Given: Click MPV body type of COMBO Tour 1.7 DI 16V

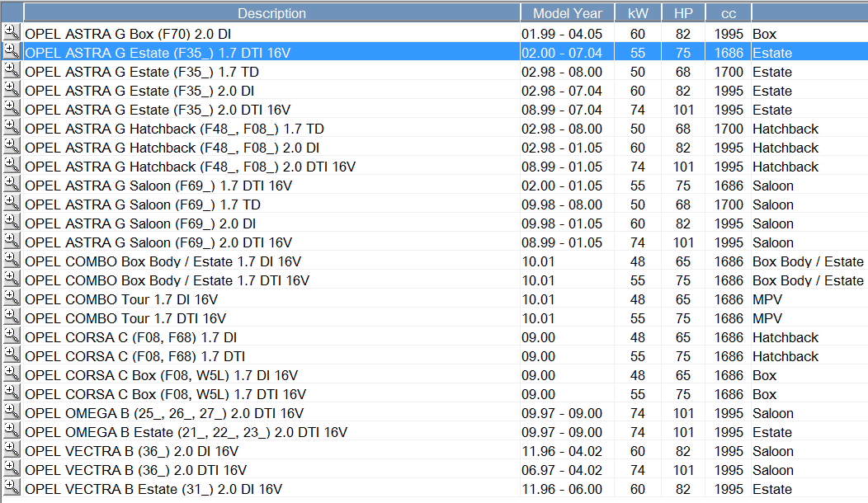Looking at the screenshot, I should pyautogui.click(x=767, y=299).
